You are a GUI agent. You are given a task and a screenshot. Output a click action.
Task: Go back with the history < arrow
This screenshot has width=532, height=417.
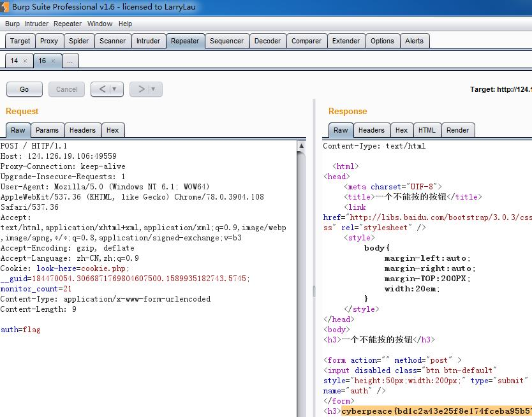[x=102, y=89]
